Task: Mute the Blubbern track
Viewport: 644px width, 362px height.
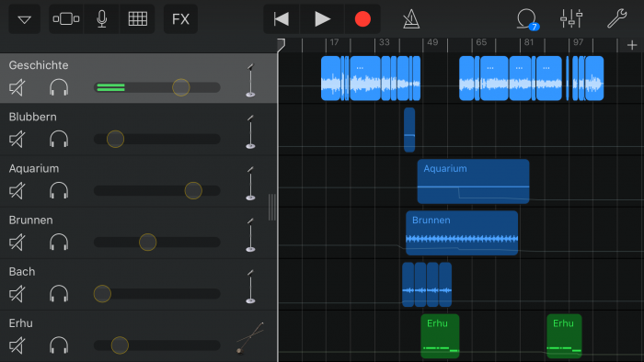Action: pos(17,139)
